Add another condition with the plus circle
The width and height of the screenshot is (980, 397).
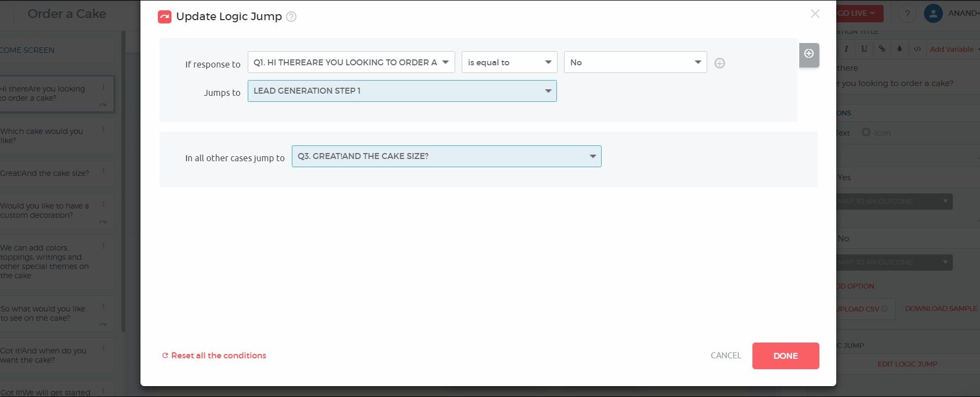coord(719,63)
